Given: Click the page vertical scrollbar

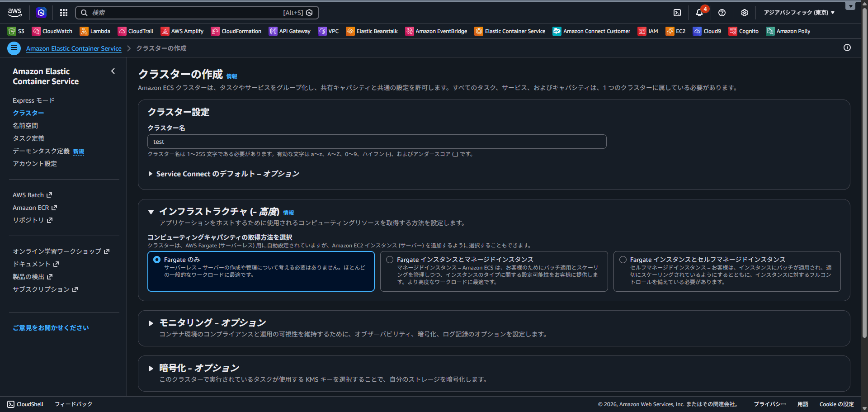Looking at the screenshot, I should pyautogui.click(x=864, y=172).
